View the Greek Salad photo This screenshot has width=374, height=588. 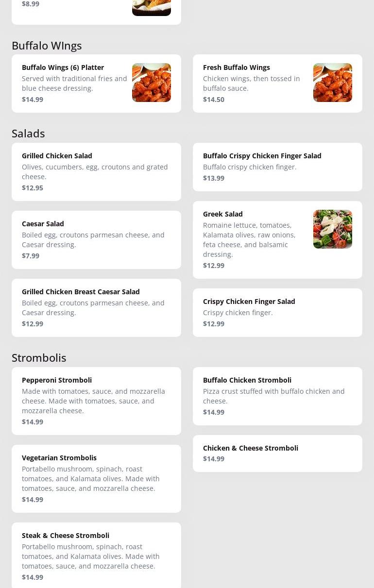click(x=333, y=229)
